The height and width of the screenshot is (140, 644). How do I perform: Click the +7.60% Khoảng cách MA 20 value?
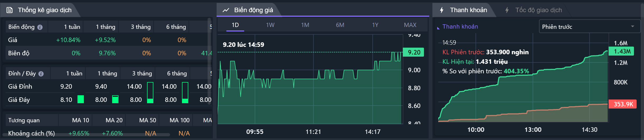[112, 133]
